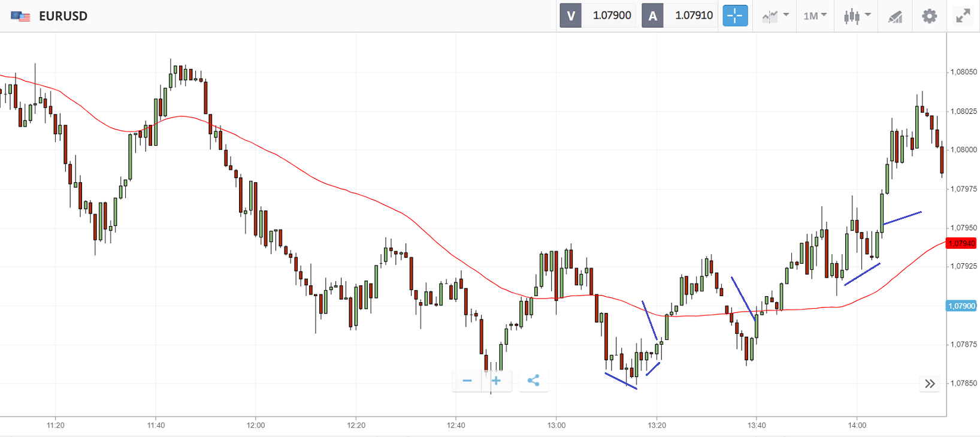Click the 12:20 time axis label
Screen dimensions: 980x437
[x=356, y=426]
